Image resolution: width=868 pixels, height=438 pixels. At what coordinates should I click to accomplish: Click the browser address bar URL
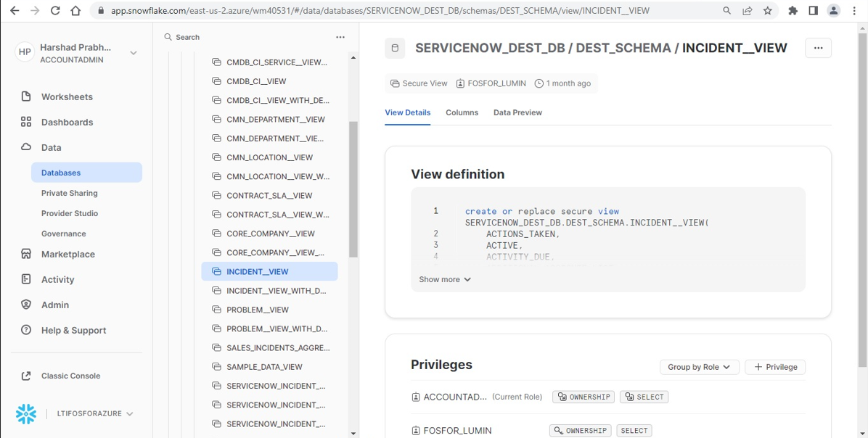coord(380,10)
